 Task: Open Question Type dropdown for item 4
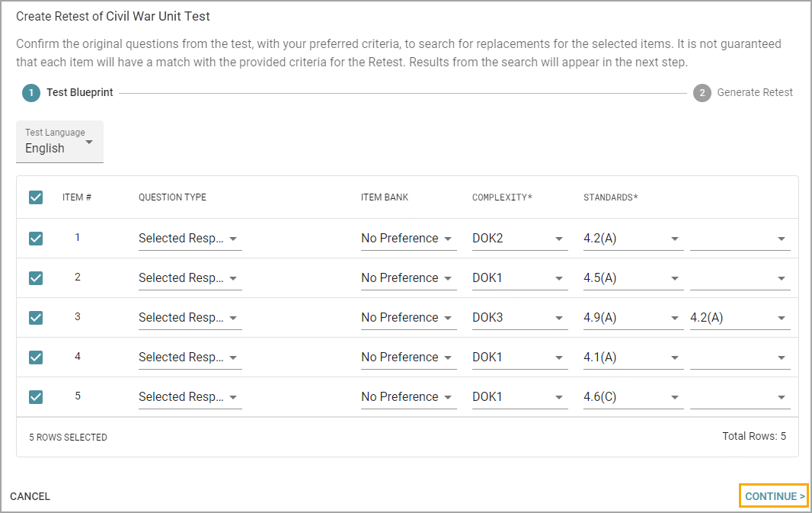[190, 357]
